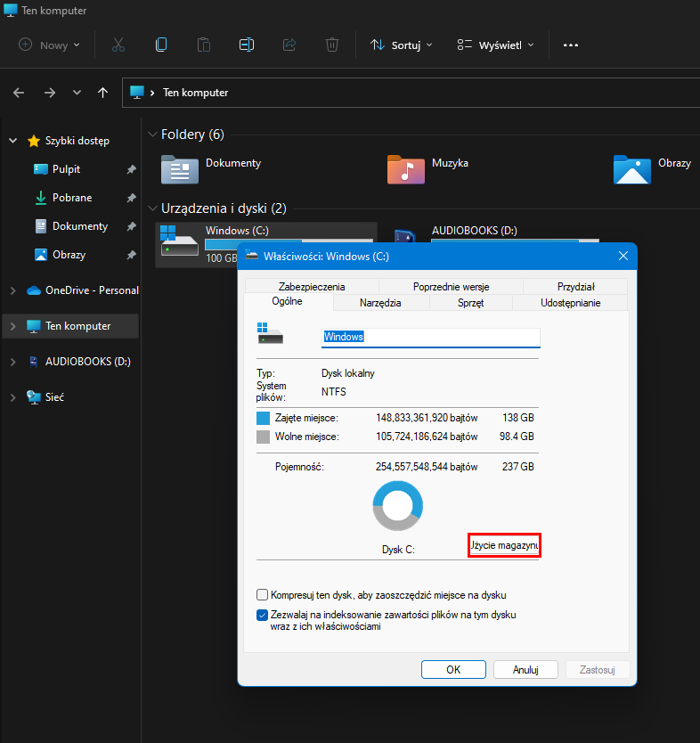The image size is (700, 743).
Task: Switch to the Udostępnianie tab
Action: (x=570, y=303)
